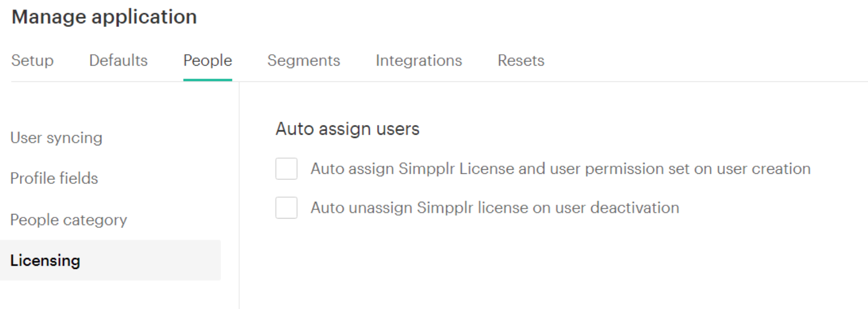Select the Licensing sidebar item

(110, 260)
